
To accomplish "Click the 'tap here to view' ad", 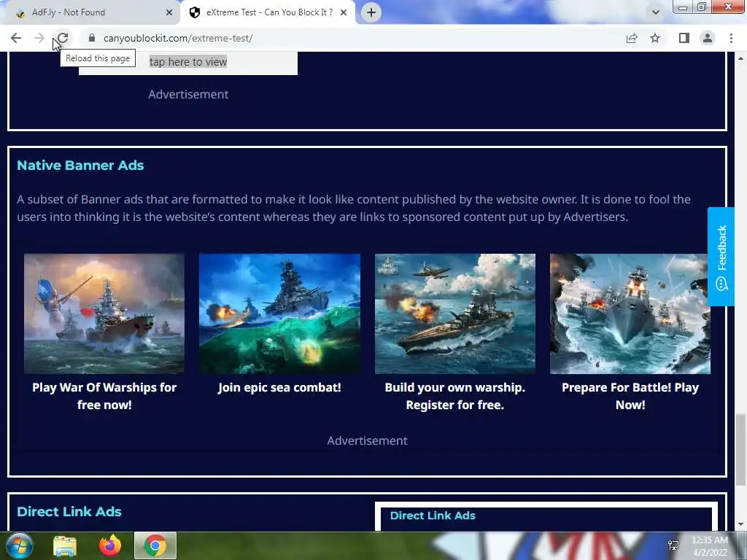I will point(188,62).
